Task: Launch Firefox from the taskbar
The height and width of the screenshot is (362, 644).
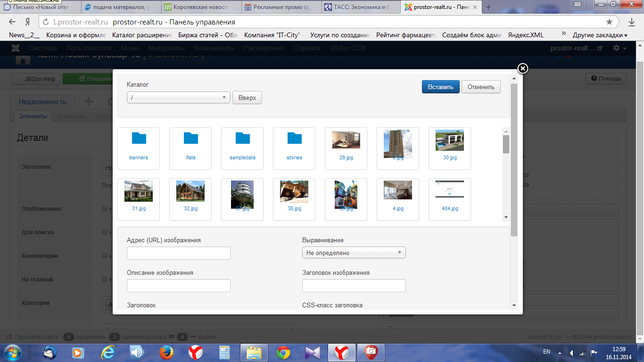Action: tap(165, 352)
